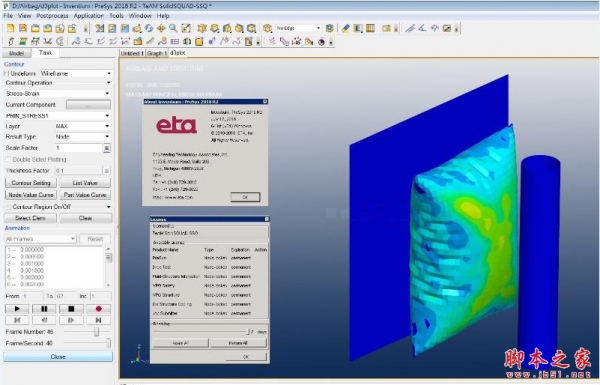Expand the Contour Region On/Off arrow
This screenshot has height=385, width=600.
(x=109, y=207)
